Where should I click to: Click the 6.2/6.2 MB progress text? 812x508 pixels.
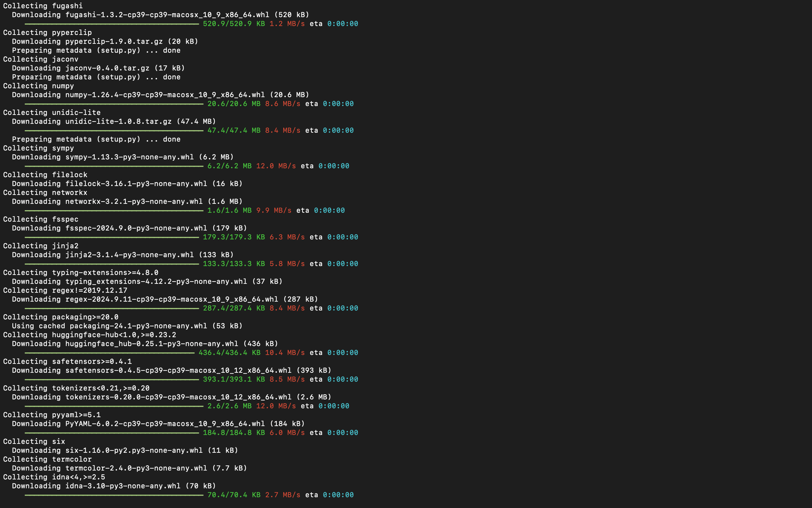pos(230,166)
